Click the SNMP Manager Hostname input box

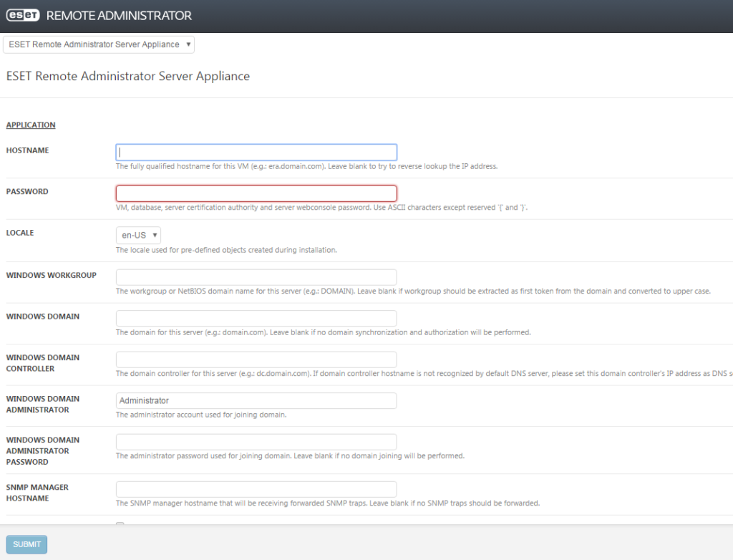256,489
